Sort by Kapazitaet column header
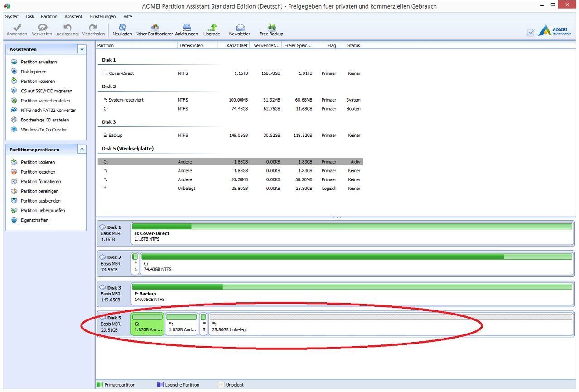The height and width of the screenshot is (392, 579). 234,45
